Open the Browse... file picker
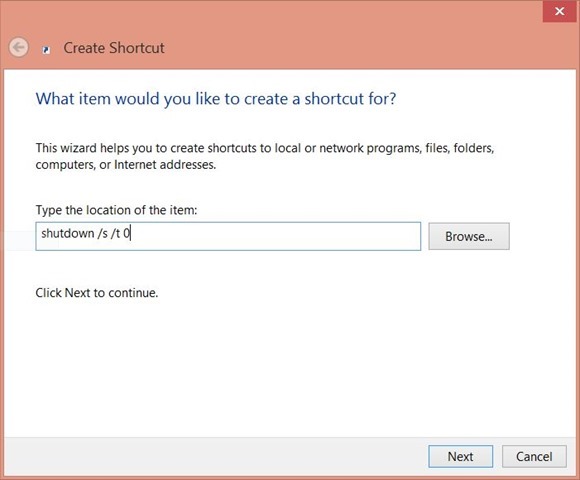The image size is (580, 480). coord(469,236)
